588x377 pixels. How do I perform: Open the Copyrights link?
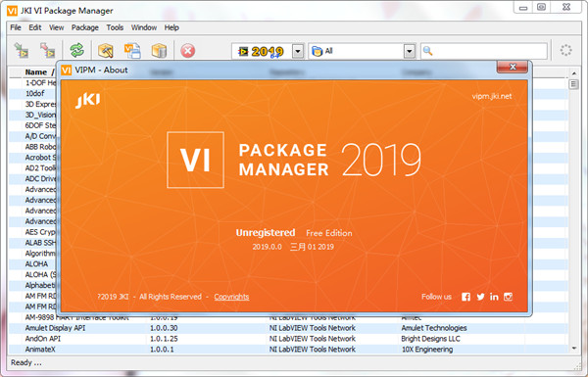[231, 297]
